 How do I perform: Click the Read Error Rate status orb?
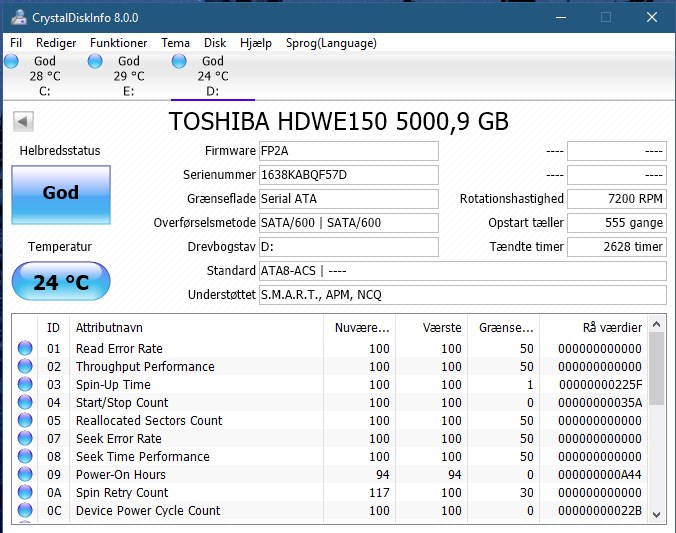25,348
